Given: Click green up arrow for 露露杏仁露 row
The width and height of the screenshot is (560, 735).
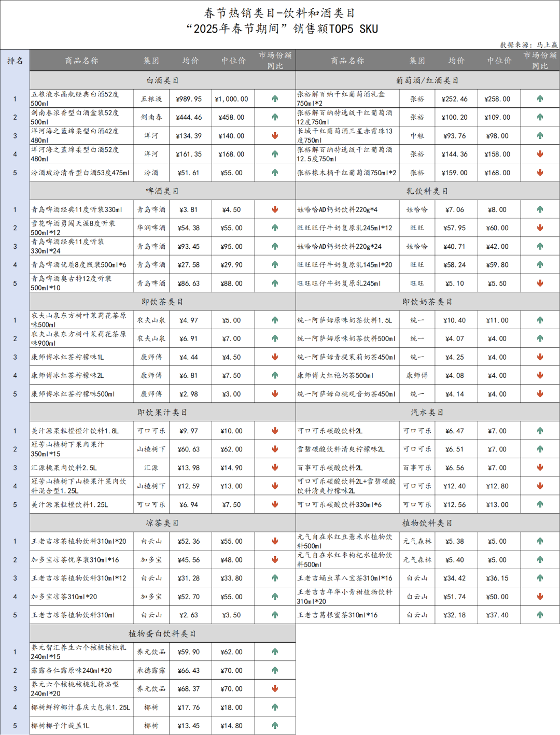Looking at the screenshot, I should tap(275, 670).
